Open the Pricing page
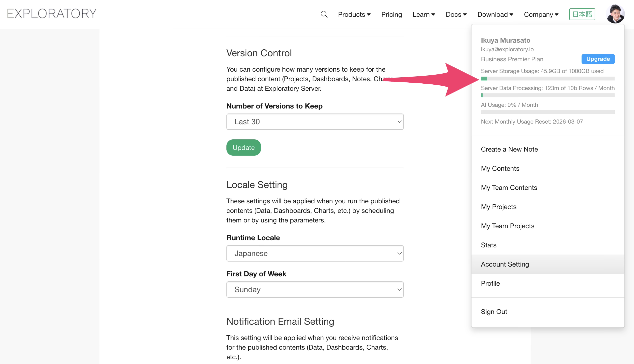 point(391,14)
